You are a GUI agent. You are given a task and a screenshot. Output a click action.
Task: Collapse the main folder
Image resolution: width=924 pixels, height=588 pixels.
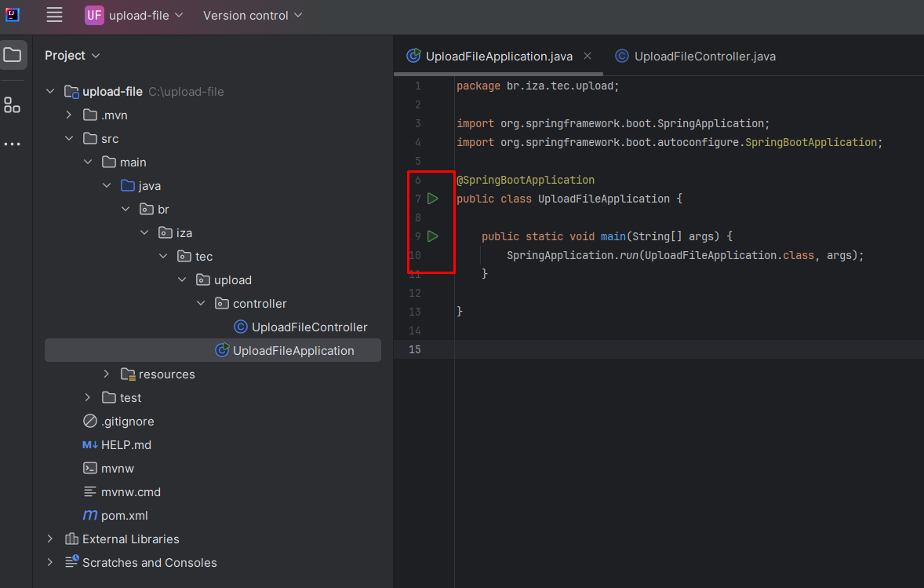tap(88, 163)
